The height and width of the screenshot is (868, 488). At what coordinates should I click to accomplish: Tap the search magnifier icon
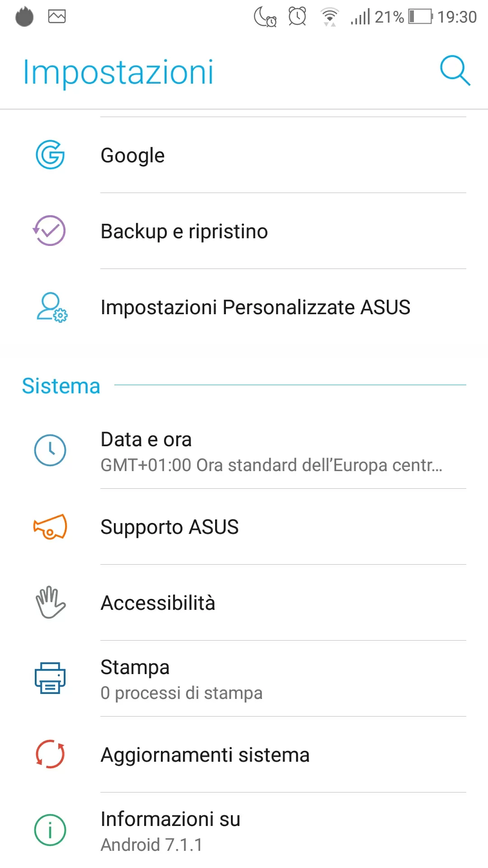point(455,71)
